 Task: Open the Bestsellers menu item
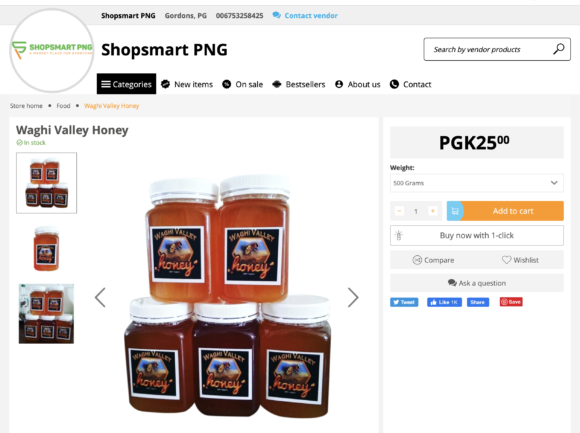[x=299, y=84]
